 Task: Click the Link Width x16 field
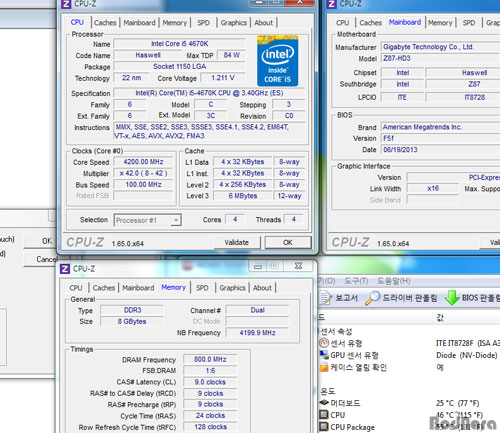pyautogui.click(x=433, y=189)
